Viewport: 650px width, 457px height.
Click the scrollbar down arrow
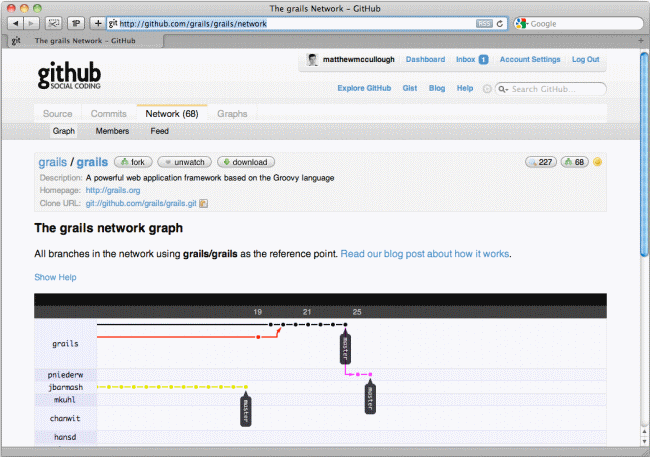(x=644, y=441)
